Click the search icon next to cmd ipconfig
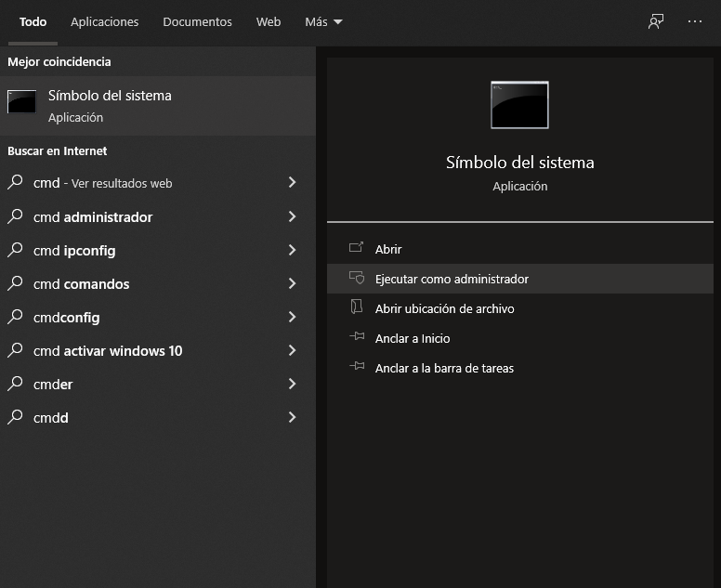Viewport: 721px width, 588px height. [15, 250]
